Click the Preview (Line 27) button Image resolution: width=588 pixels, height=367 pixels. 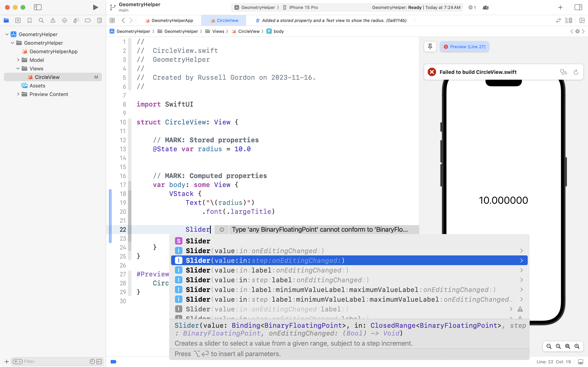pos(464,46)
